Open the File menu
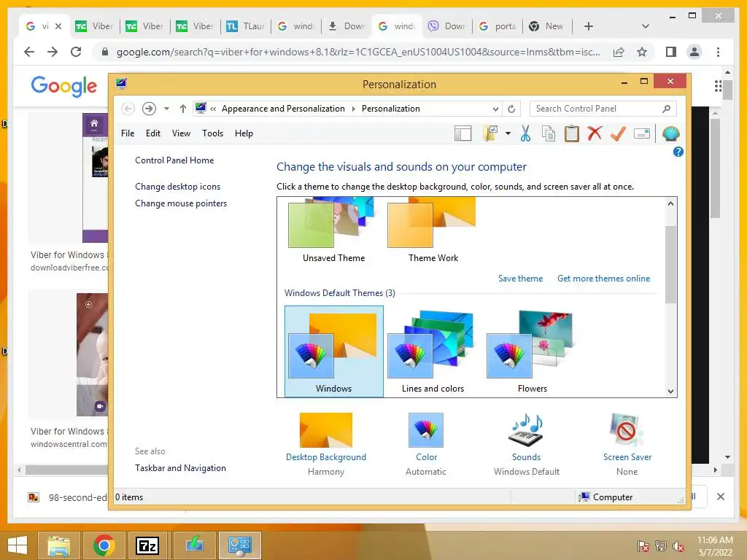The width and height of the screenshot is (747, 560). tap(128, 133)
